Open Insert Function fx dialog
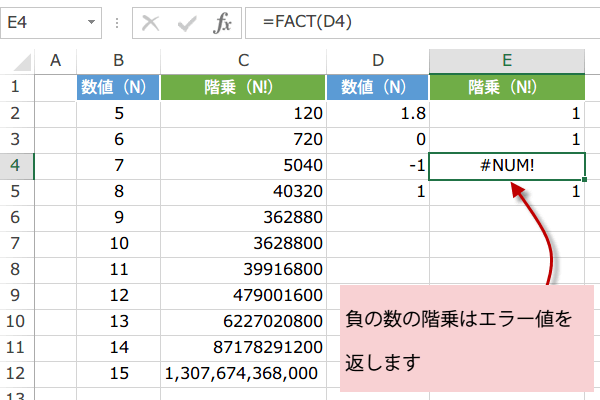The image size is (600, 400). 222,23
